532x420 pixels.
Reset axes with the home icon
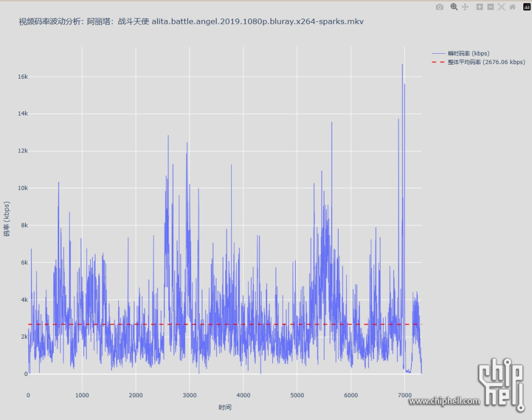click(512, 7)
